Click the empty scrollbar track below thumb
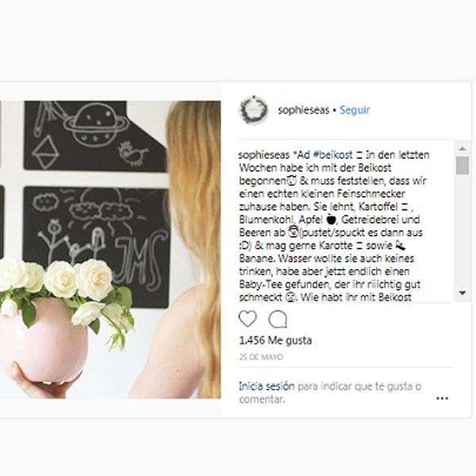 point(463,231)
